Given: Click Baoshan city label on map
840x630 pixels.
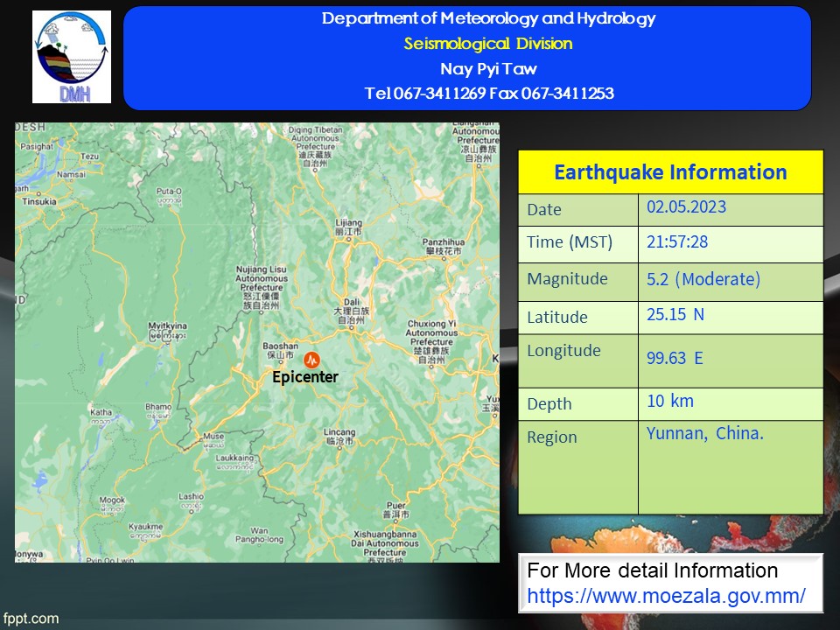Looking at the screenshot, I should pos(280,350).
